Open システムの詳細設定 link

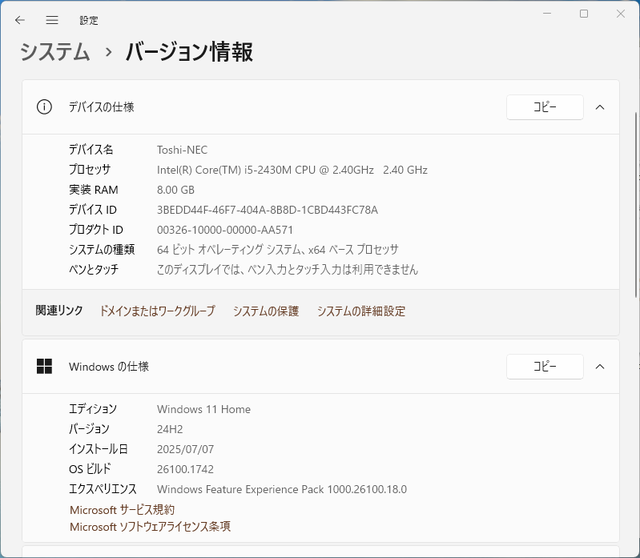point(361,311)
